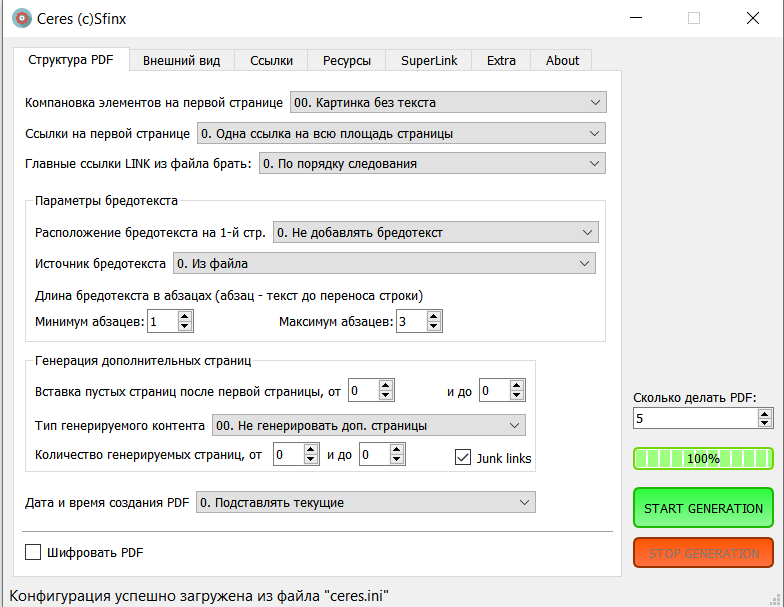
Task: Open the About tab
Action: (562, 60)
